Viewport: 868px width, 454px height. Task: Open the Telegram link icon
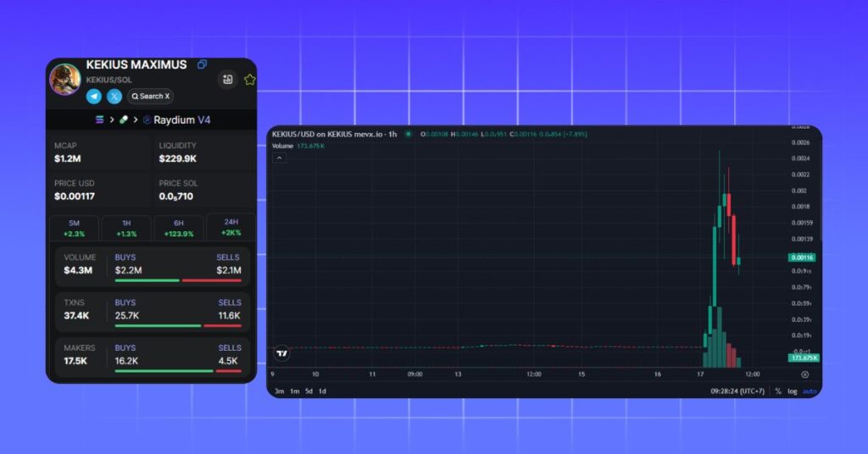tap(94, 97)
